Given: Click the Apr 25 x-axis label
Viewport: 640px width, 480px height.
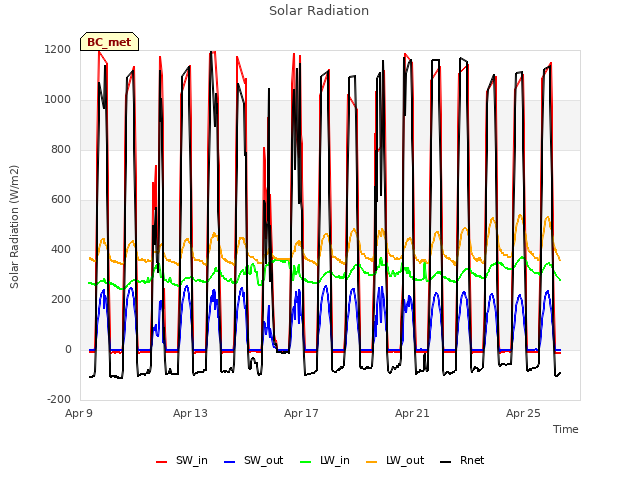Looking at the screenshot, I should [523, 413].
